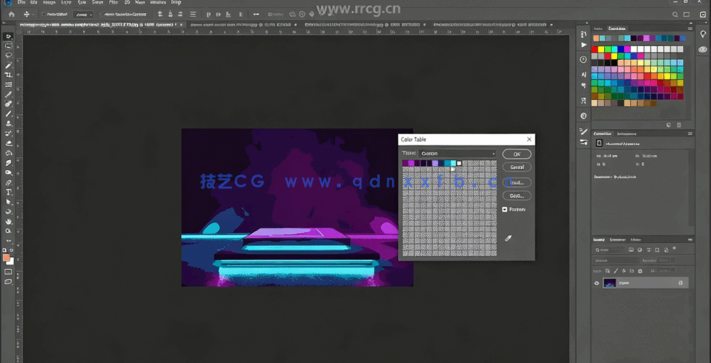This screenshot has width=711, height=363.
Task: Select the light violet cell in Color Table
Action: click(x=435, y=163)
